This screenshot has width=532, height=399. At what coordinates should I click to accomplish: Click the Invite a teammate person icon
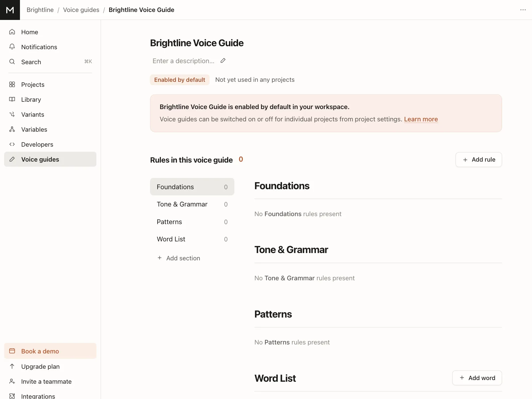(x=12, y=381)
